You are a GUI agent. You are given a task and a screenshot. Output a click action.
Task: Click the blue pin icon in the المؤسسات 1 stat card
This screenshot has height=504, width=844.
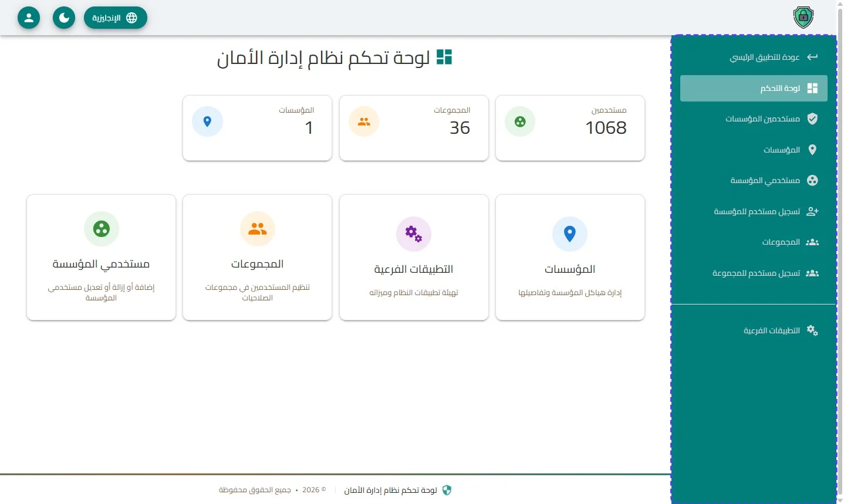click(207, 121)
